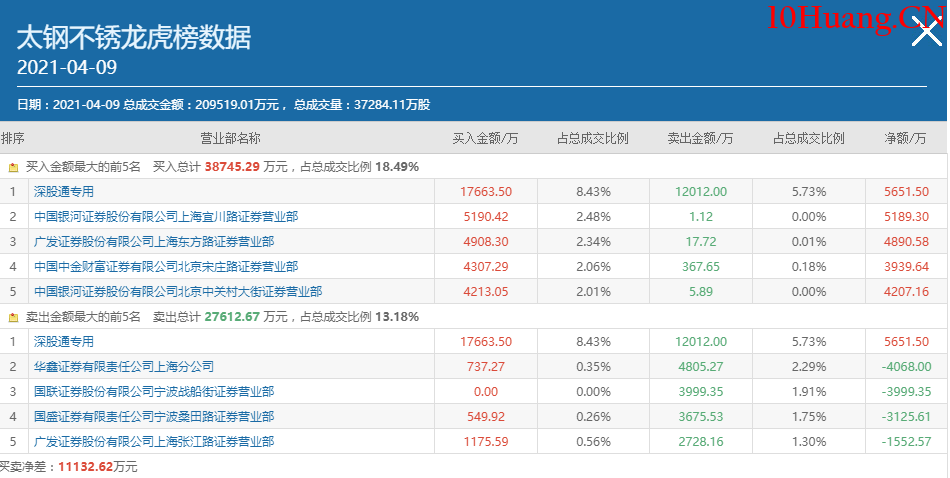950x478 pixels.
Task: Click the buy amount 4307.29
Action: point(486,267)
